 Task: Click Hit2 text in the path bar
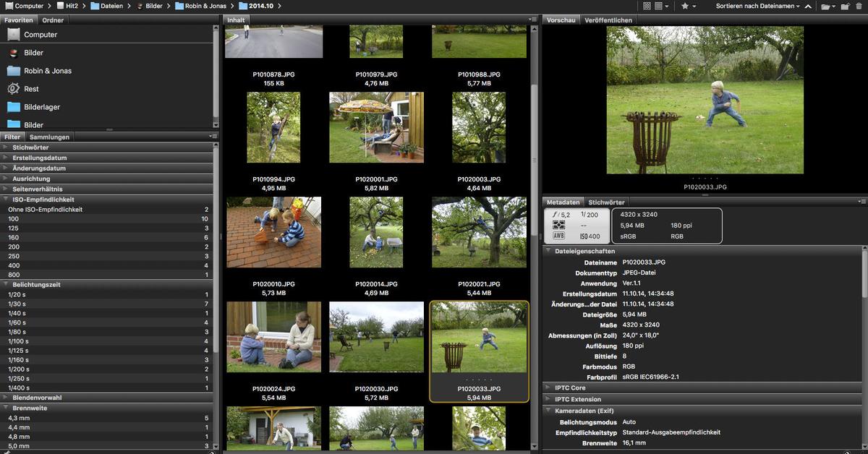72,6
